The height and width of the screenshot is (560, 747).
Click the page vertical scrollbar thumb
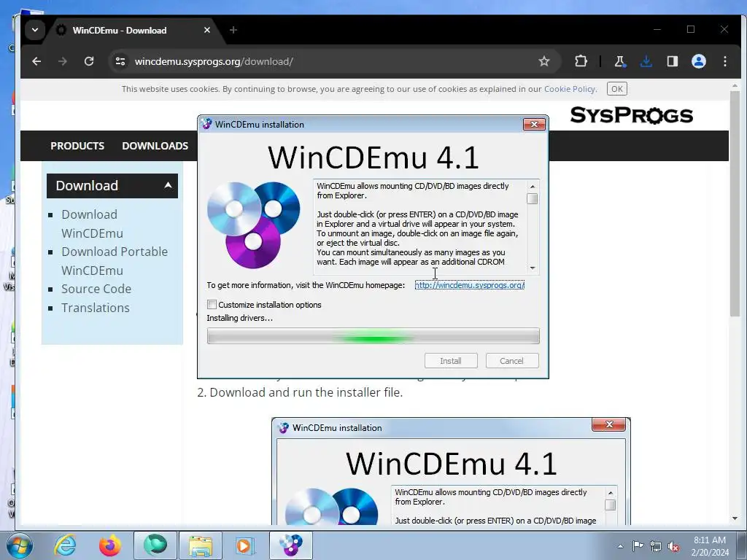coord(735,205)
